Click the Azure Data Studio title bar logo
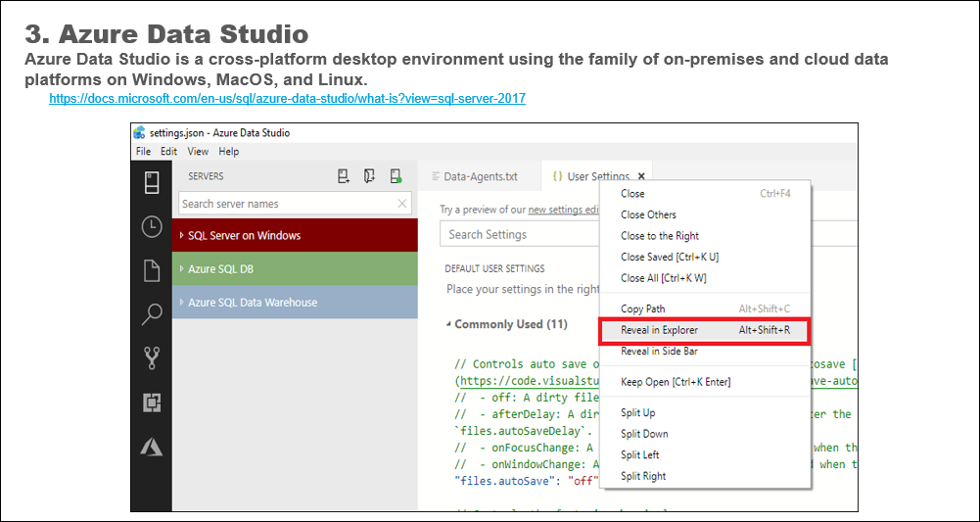Screen dimensions: 980x522 tap(139, 132)
